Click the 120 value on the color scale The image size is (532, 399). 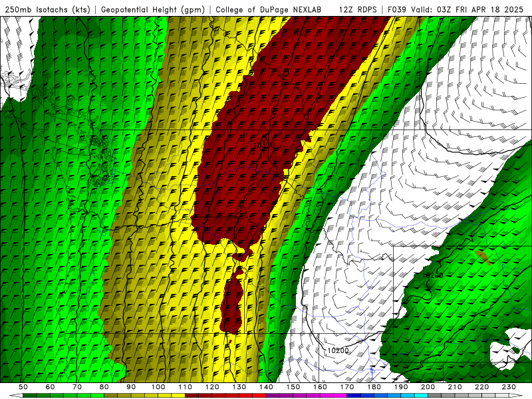212,387
